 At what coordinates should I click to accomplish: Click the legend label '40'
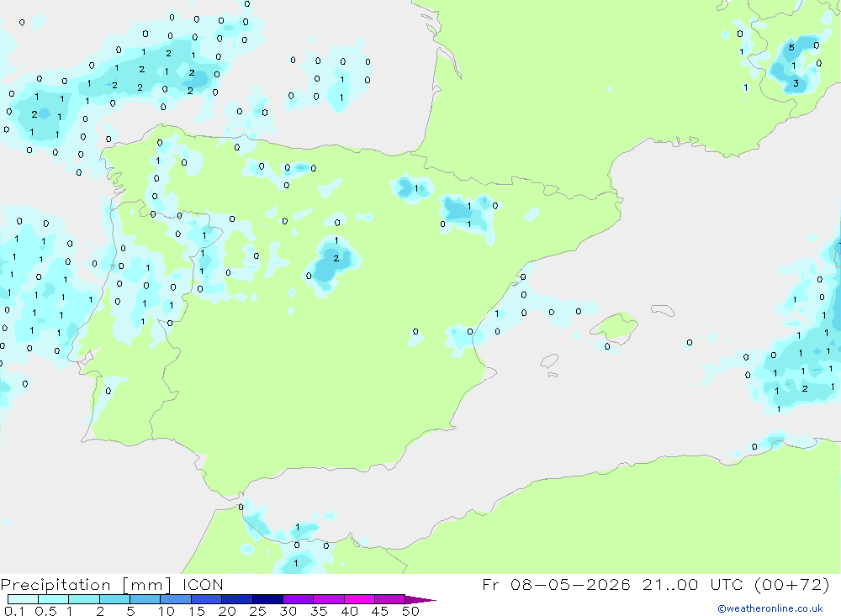[x=349, y=611]
